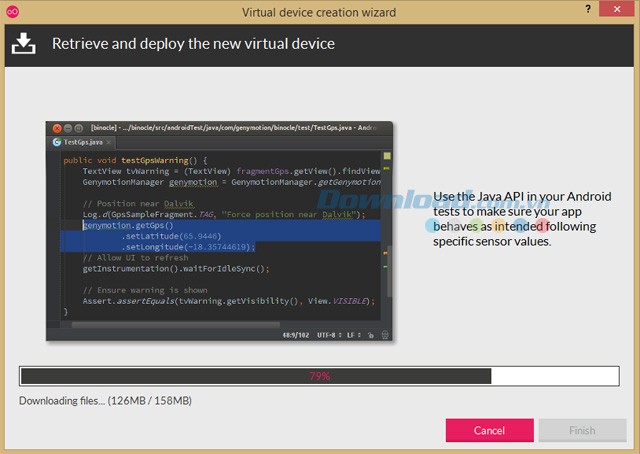Click the download tray icon in header

click(x=24, y=44)
